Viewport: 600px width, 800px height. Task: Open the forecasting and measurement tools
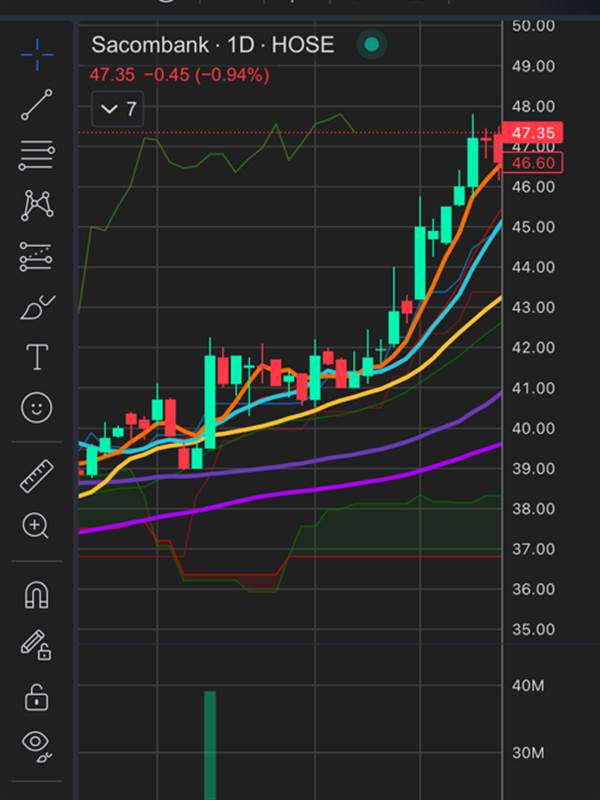tap(36, 257)
